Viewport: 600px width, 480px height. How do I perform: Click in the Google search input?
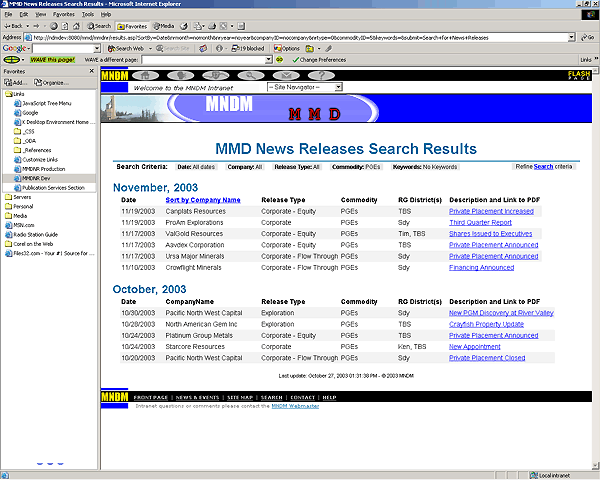coord(63,49)
